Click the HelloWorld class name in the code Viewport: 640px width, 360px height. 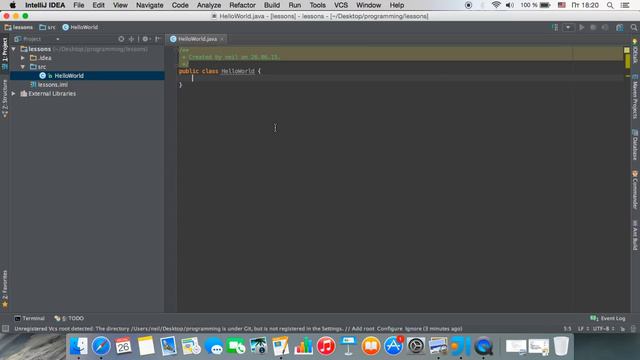[238, 71]
